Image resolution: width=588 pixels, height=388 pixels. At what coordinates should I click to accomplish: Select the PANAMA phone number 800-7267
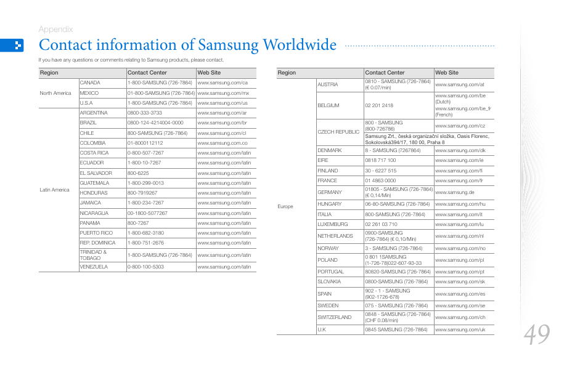138,223
